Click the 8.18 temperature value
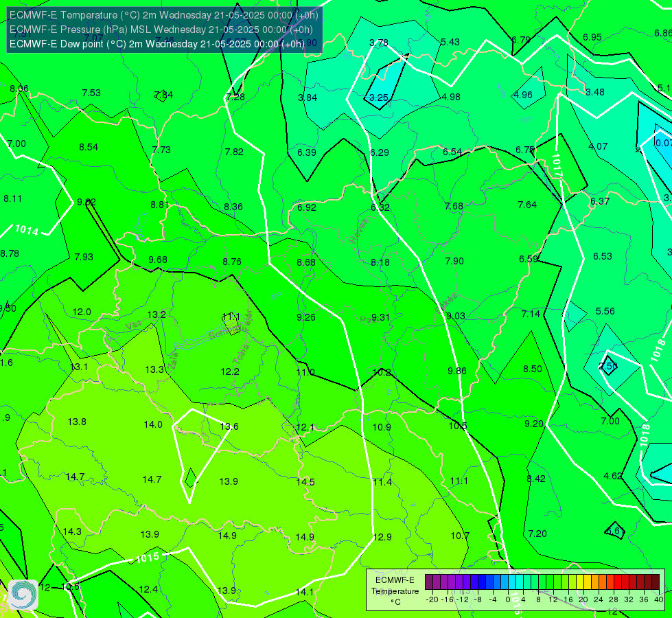This screenshot has height=618, width=672. click(380, 262)
